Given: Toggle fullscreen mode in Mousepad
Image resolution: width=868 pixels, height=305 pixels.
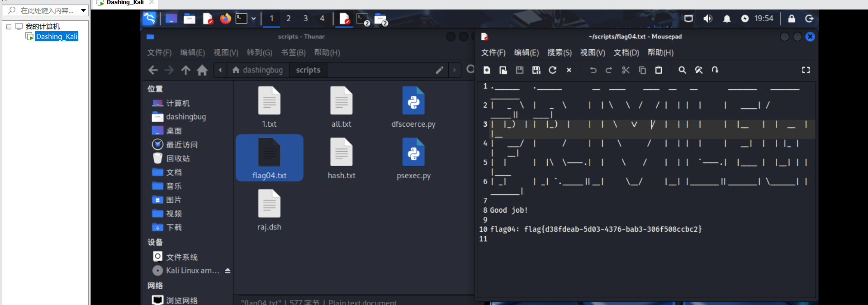Looking at the screenshot, I should pos(806,70).
